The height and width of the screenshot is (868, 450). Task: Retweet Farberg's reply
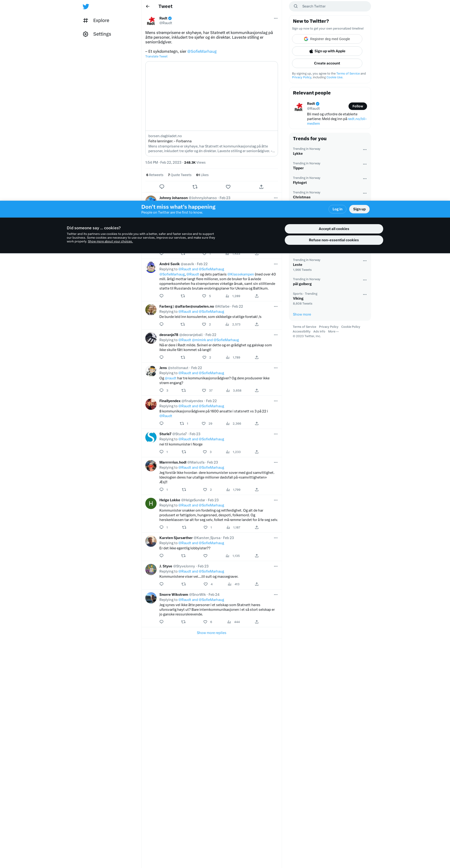pos(183,324)
